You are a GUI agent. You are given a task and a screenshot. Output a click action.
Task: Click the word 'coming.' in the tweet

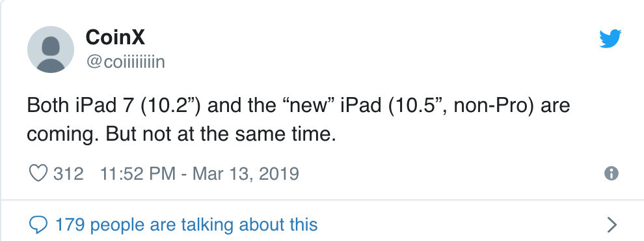(63, 135)
